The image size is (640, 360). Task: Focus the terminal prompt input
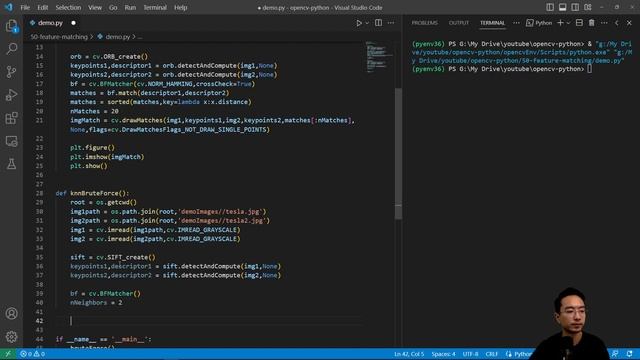[x=589, y=69]
